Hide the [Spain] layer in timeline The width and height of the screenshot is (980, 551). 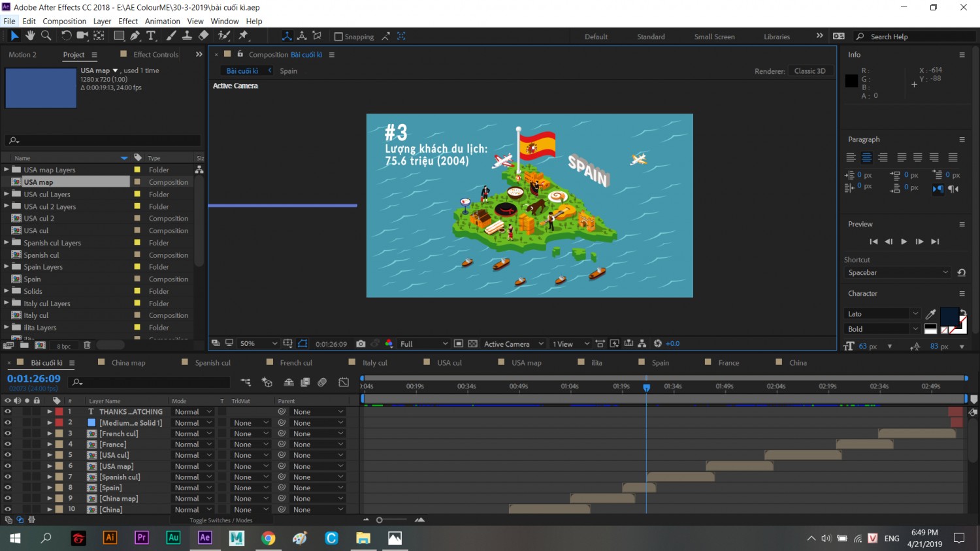(x=8, y=488)
